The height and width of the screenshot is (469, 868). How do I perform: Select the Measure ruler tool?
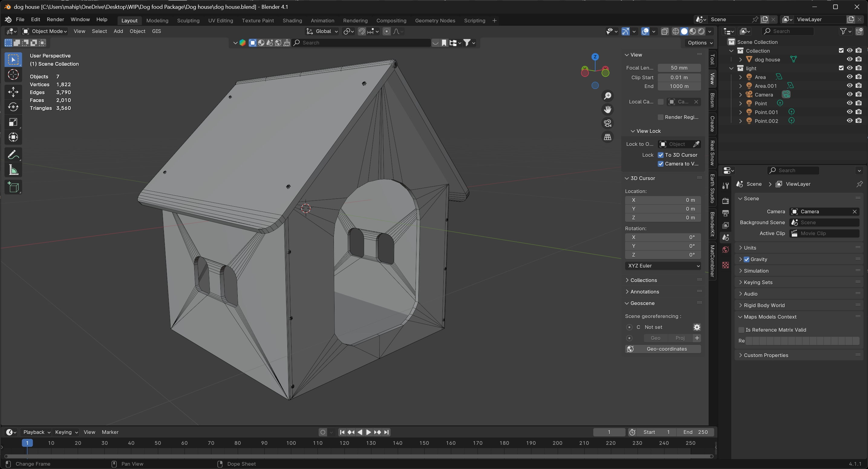13,170
